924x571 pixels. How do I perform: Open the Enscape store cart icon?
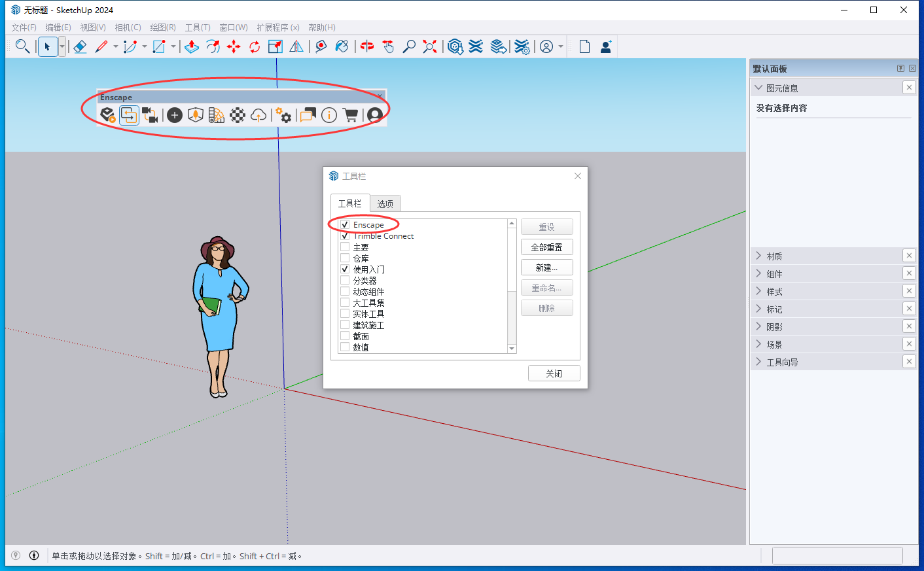pyautogui.click(x=351, y=116)
